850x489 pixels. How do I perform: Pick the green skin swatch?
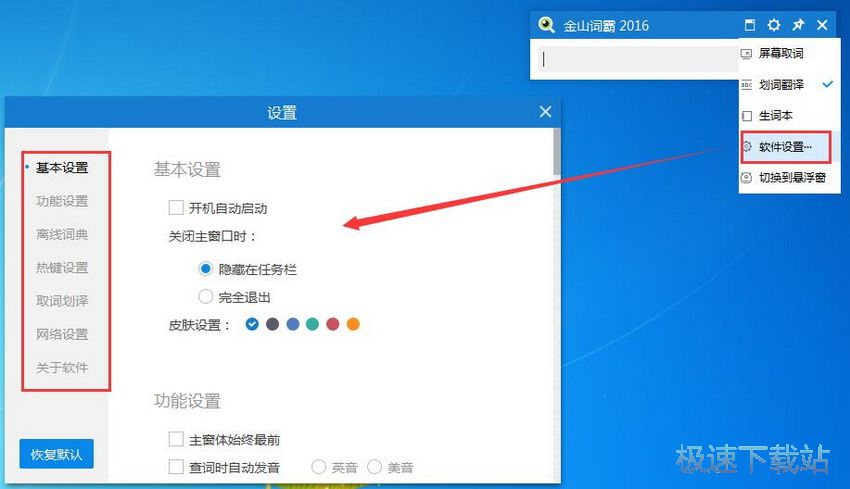point(312,324)
